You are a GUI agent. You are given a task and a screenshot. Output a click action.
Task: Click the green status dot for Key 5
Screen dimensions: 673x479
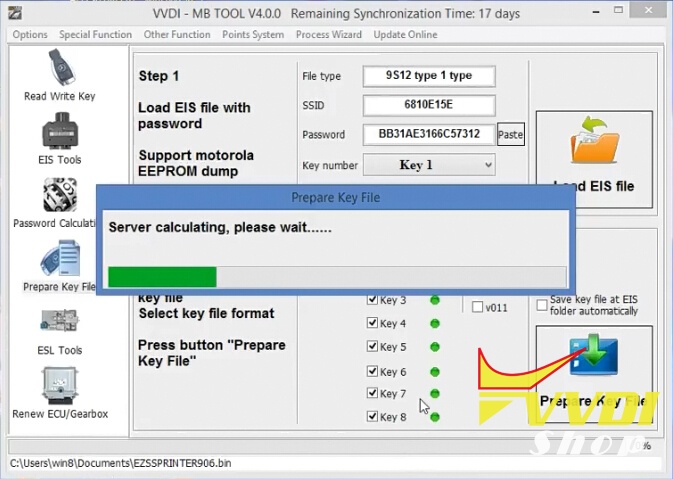tap(435, 346)
